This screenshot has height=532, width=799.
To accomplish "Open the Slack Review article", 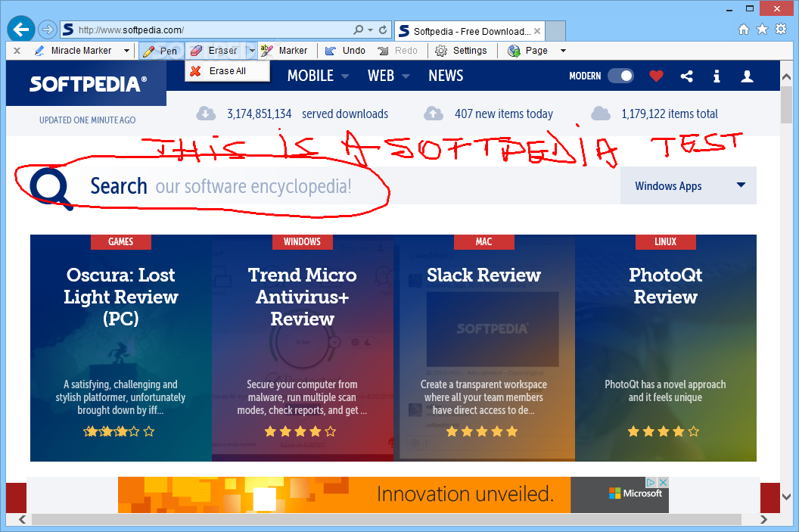I will 483,275.
